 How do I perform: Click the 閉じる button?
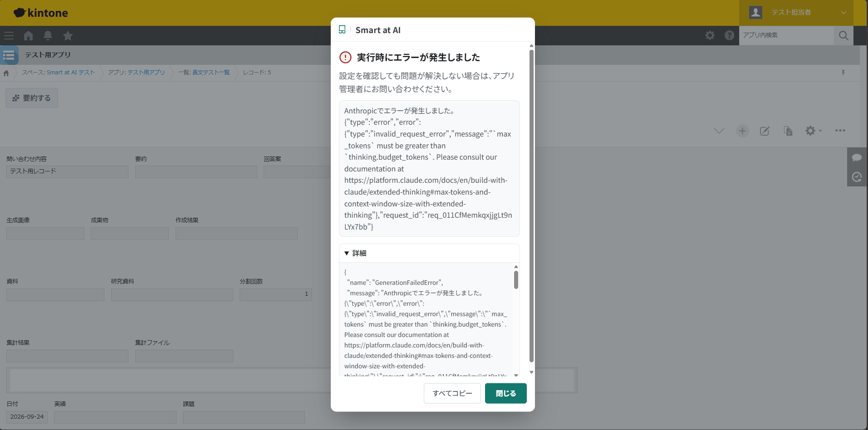coord(506,393)
